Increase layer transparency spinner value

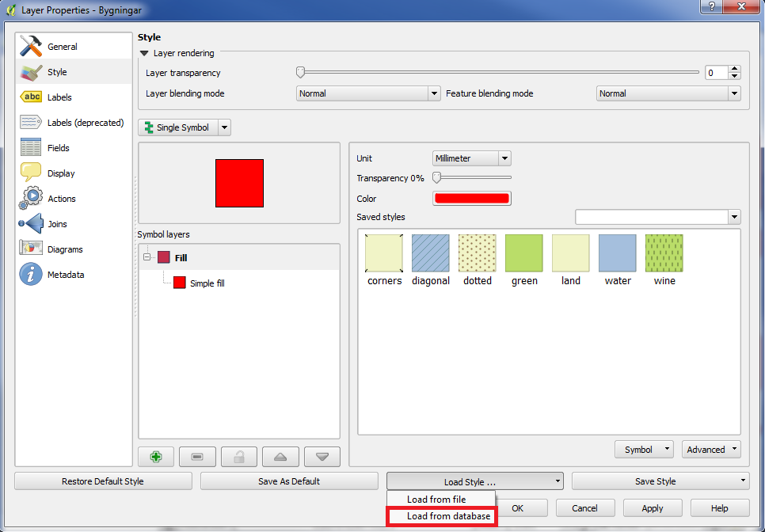(734, 69)
